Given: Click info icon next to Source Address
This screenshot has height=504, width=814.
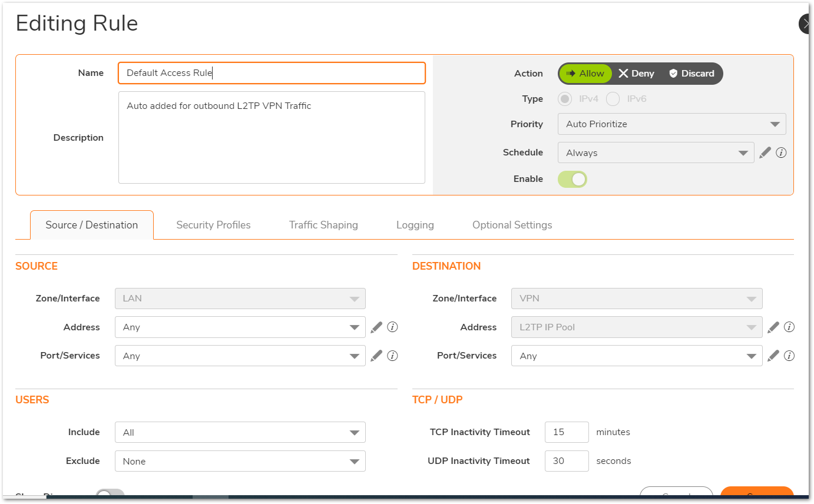Looking at the screenshot, I should click(392, 327).
